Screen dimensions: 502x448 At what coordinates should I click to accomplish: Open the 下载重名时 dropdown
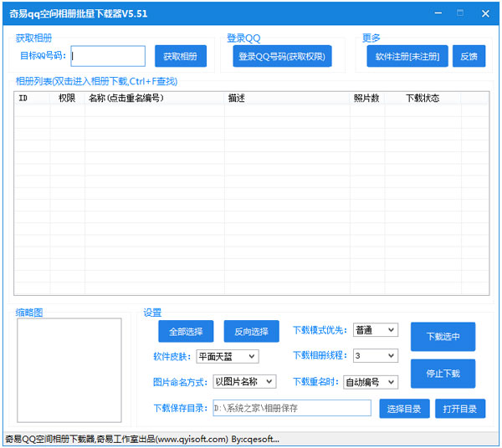(x=371, y=382)
